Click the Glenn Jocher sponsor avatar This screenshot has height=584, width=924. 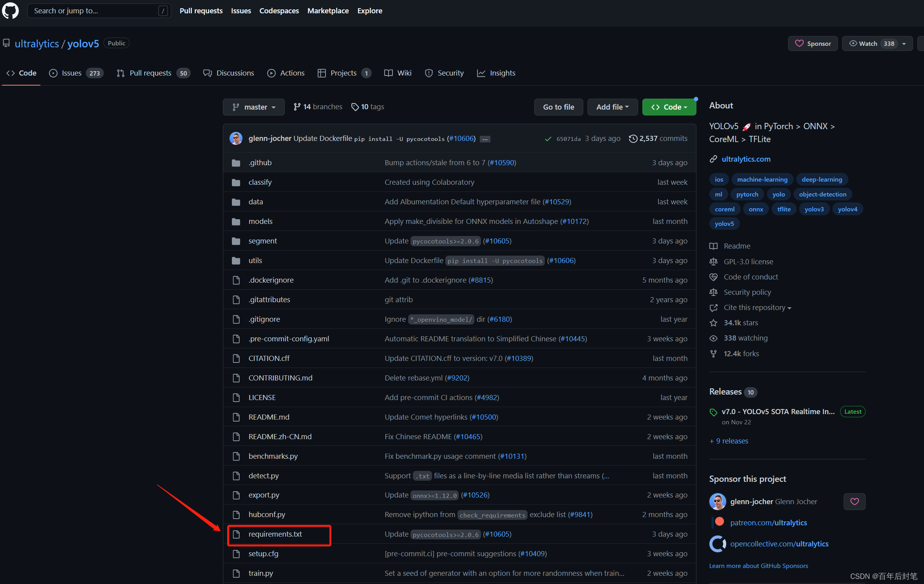(718, 502)
